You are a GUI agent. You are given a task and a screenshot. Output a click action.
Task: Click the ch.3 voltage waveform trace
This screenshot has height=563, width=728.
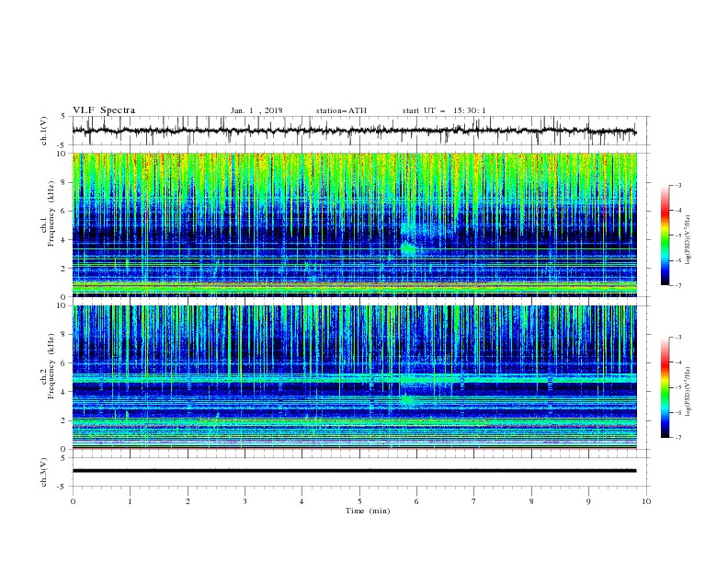354,471
